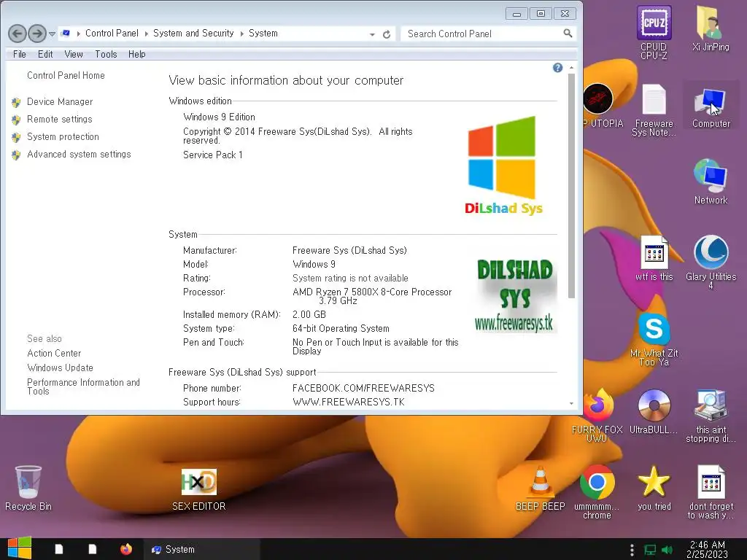Click the 'AMD Ryzen 7 5800X 8-Core Processor' text
Viewport: 747px width, 560px height.
(x=371, y=292)
